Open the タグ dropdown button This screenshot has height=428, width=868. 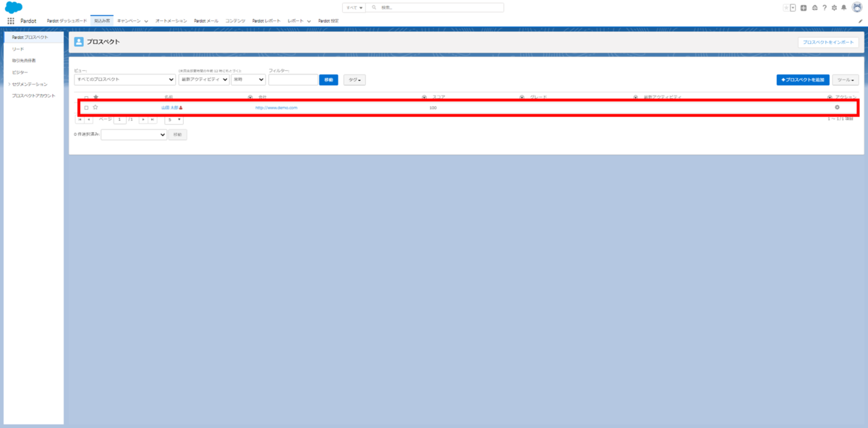tap(354, 80)
